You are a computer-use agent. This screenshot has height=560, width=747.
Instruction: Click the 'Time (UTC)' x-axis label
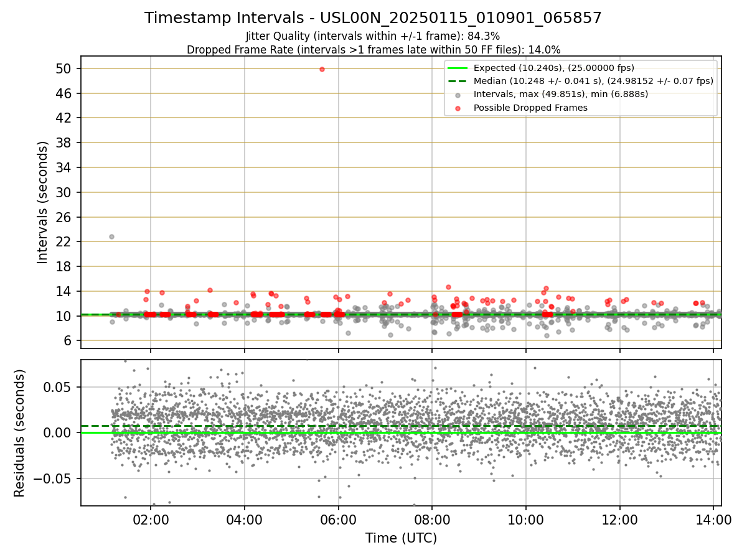pyautogui.click(x=401, y=538)
